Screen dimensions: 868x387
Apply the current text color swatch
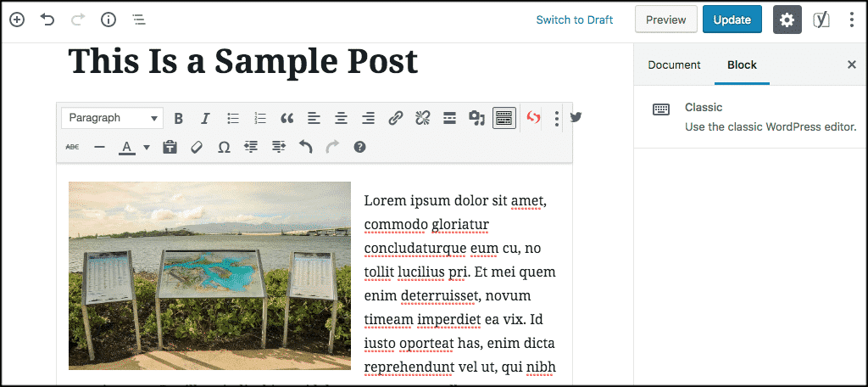(x=126, y=147)
